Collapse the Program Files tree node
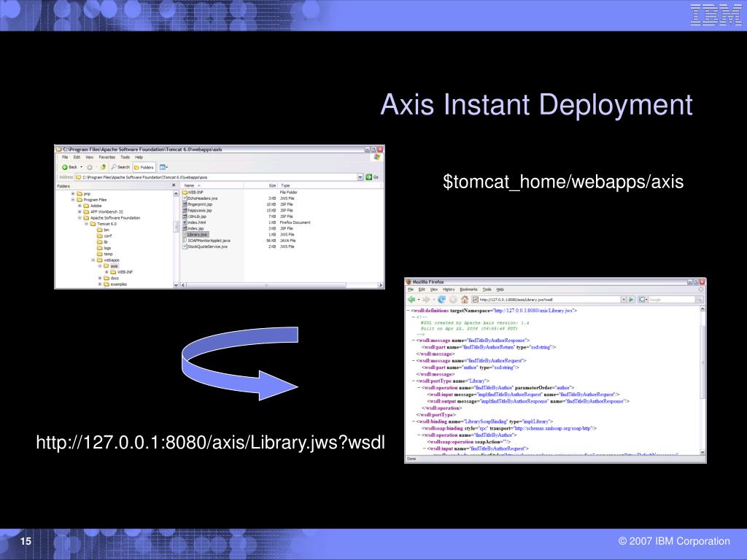 click(x=73, y=200)
